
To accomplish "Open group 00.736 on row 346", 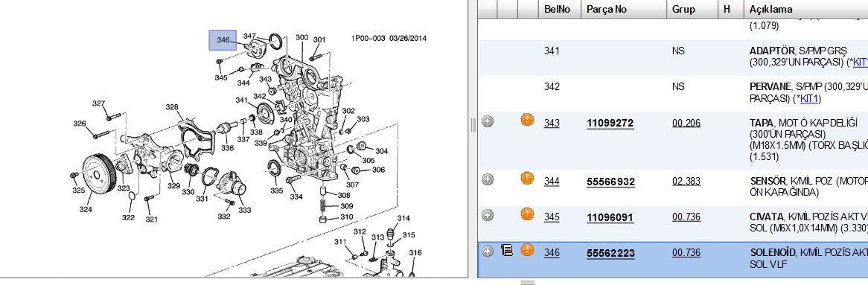I will point(686,254).
